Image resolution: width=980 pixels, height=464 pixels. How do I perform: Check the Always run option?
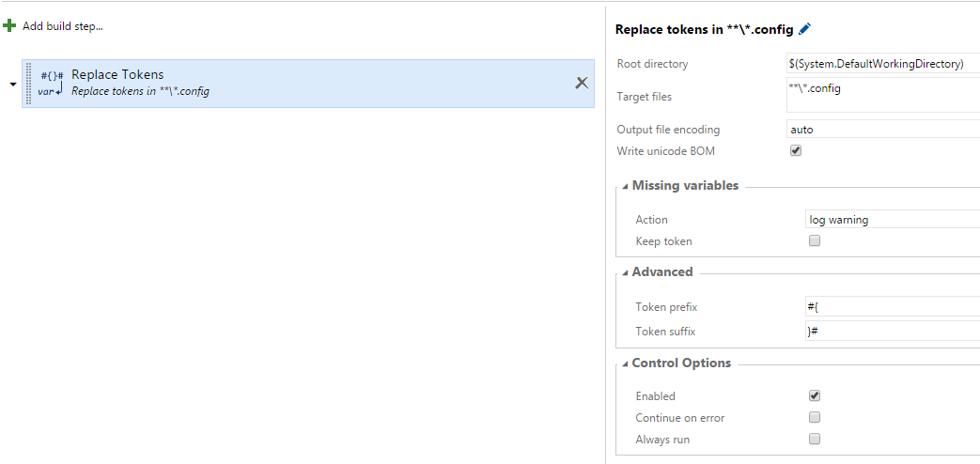click(815, 439)
